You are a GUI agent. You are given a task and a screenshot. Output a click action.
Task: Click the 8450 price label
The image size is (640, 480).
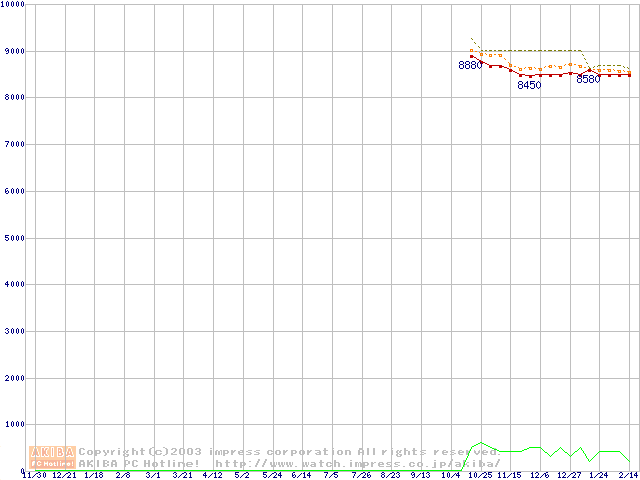tap(529, 86)
